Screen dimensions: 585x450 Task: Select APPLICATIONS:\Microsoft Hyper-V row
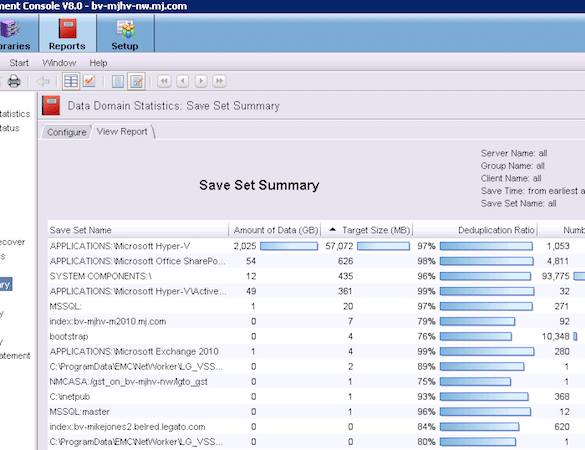click(x=316, y=246)
